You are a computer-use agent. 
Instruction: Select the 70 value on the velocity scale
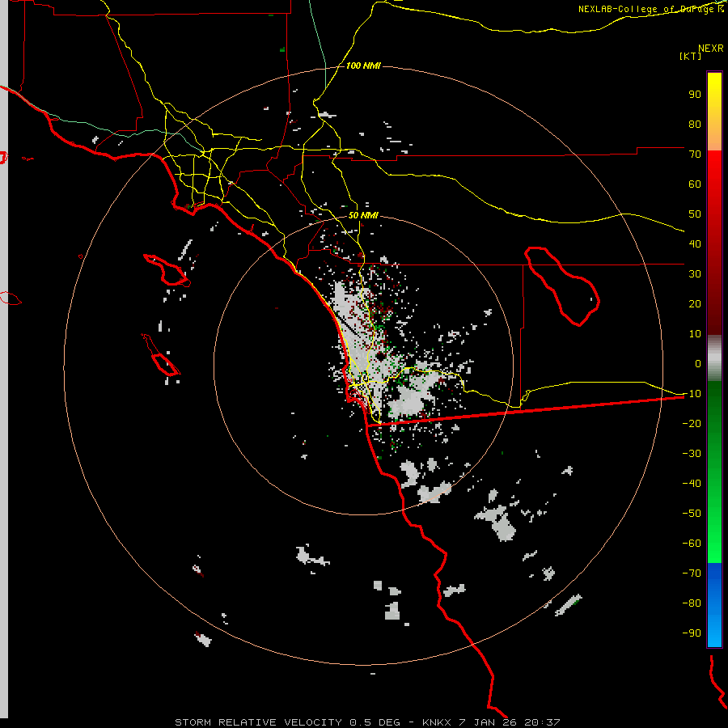(x=695, y=154)
